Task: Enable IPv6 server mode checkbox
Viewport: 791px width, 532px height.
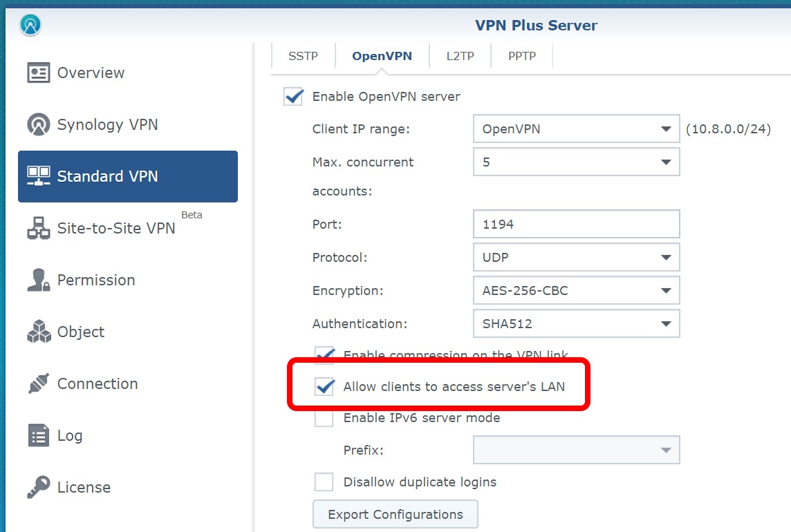Action: [324, 417]
